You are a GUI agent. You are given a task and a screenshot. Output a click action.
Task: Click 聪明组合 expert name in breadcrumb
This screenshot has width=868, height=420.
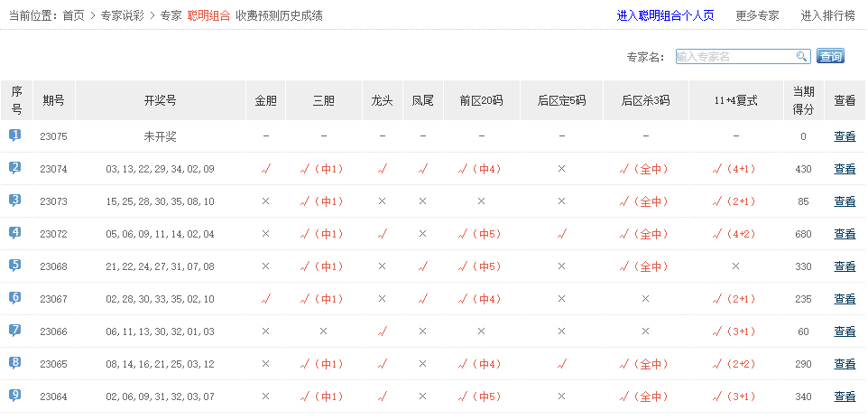pos(208,15)
